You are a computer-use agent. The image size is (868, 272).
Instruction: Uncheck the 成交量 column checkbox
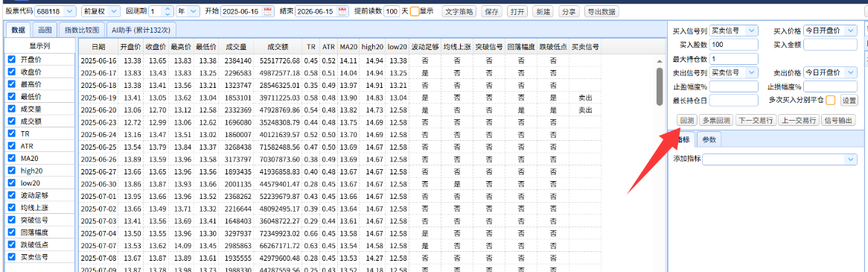[12, 109]
